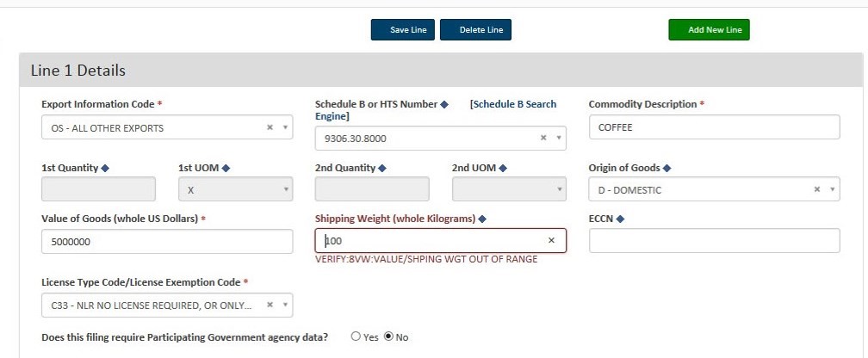
Task: Click the 1st UOM help diamond icon
Action: (226, 168)
